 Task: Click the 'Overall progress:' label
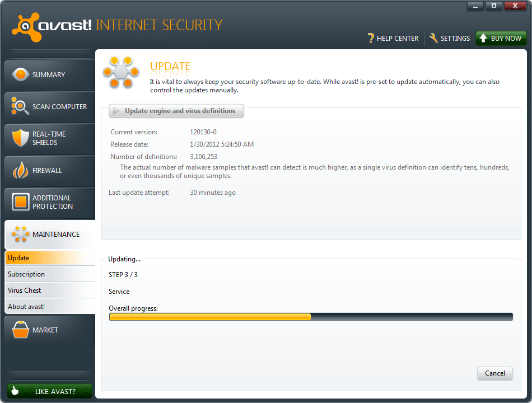133,308
